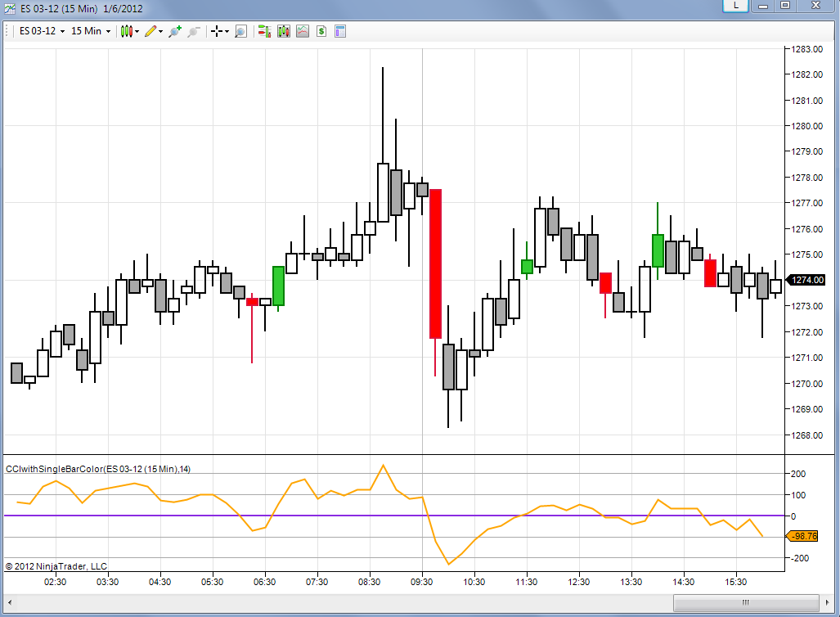Click the -200 CCI axis label
840x617 pixels.
800,558
